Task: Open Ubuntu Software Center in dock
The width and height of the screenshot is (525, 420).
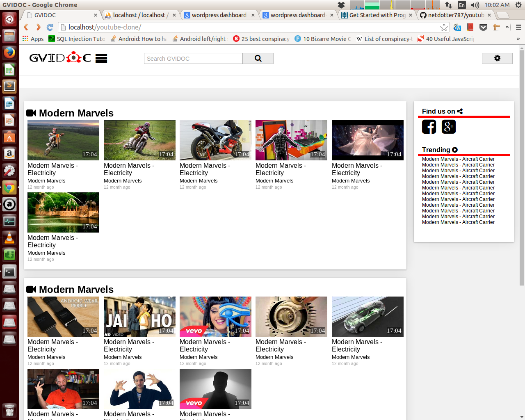Action: click(x=9, y=137)
